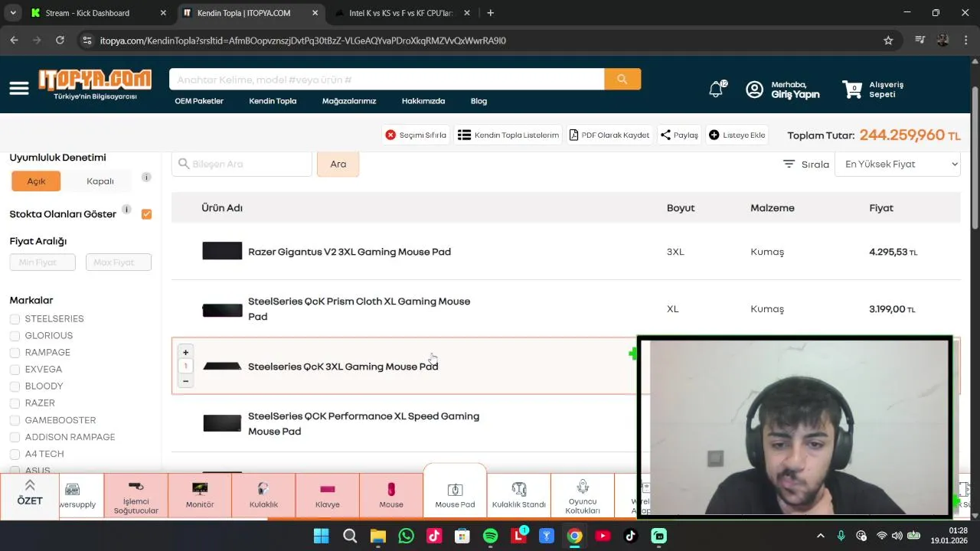Click the Paylaş share button

point(679,135)
